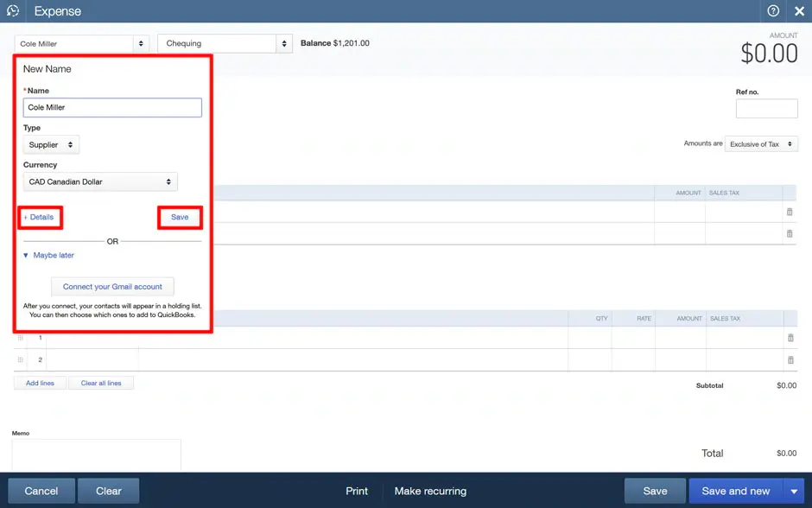Screen dimensions: 812x508
Task: Click the Ref no. input field
Action: point(766,108)
